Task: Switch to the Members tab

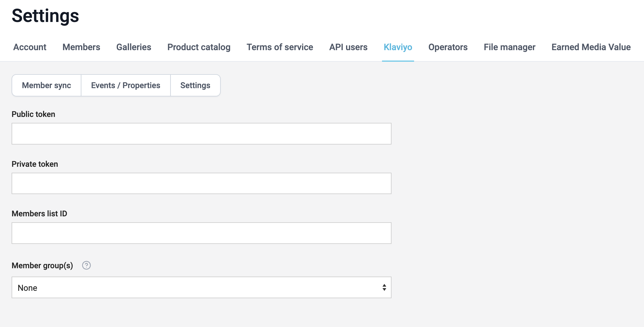Action: (81, 47)
